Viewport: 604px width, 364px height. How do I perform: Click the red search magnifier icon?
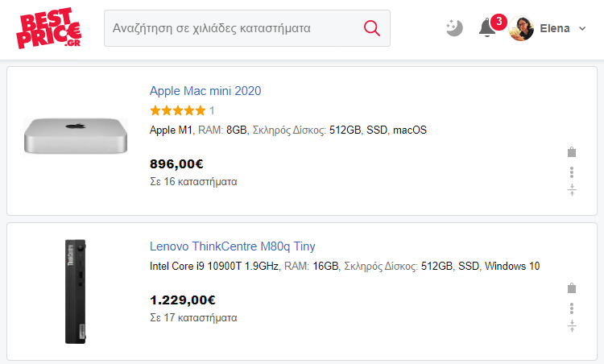pyautogui.click(x=372, y=28)
